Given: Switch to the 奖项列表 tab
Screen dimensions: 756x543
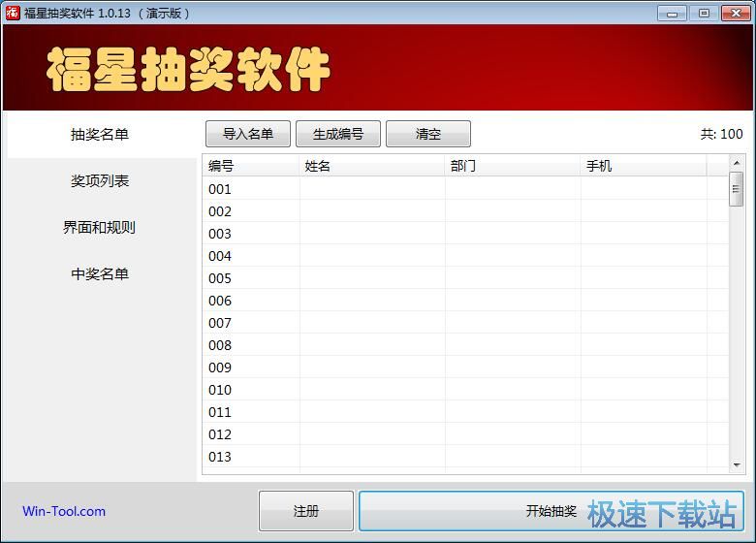Looking at the screenshot, I should 100,181.
